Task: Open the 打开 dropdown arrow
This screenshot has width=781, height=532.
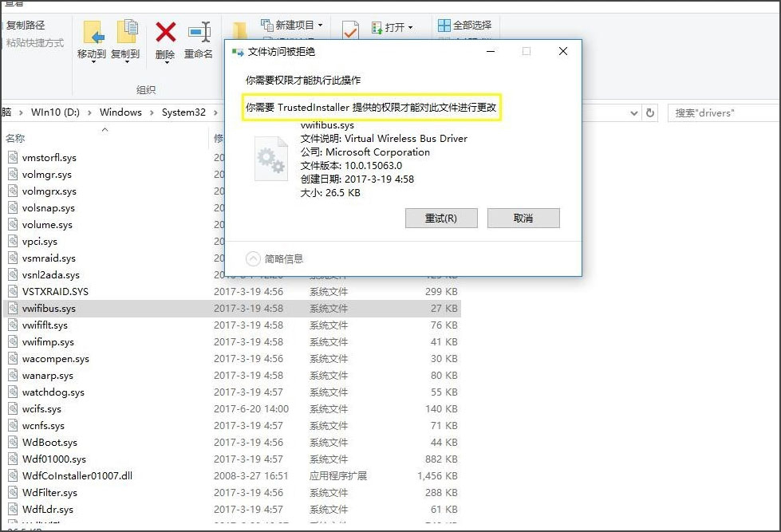Action: (x=411, y=27)
